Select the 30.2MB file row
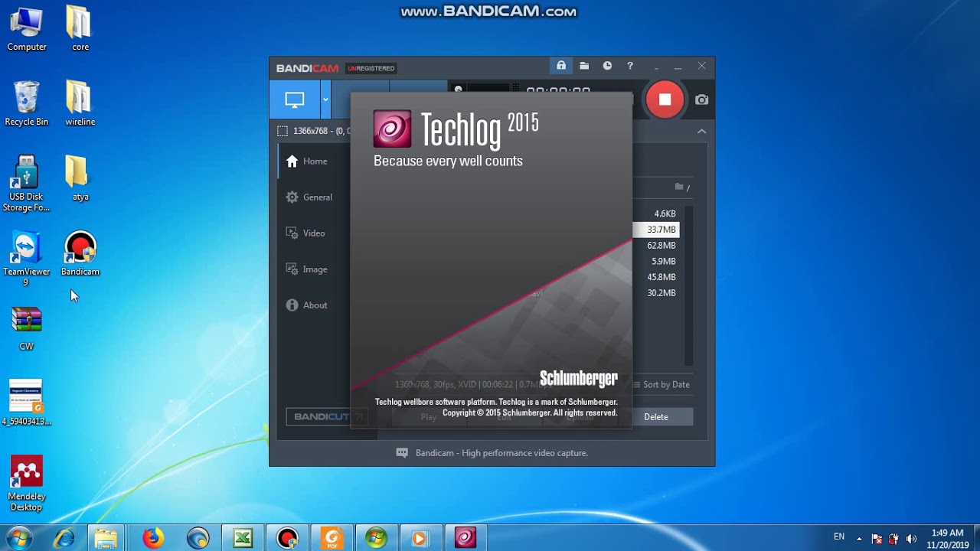This screenshot has width=980, height=551. pos(657,293)
